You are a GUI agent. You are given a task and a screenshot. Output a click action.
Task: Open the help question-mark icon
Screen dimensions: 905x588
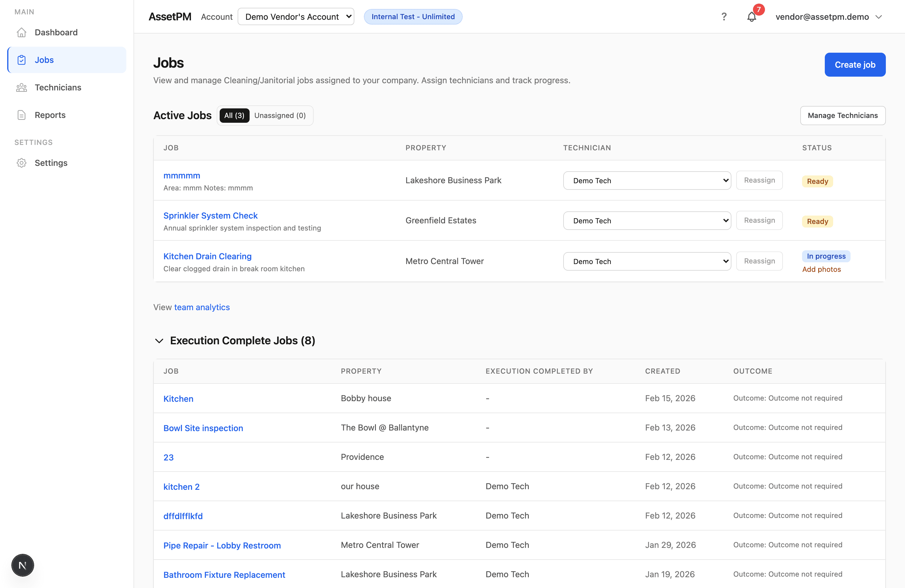724,16
